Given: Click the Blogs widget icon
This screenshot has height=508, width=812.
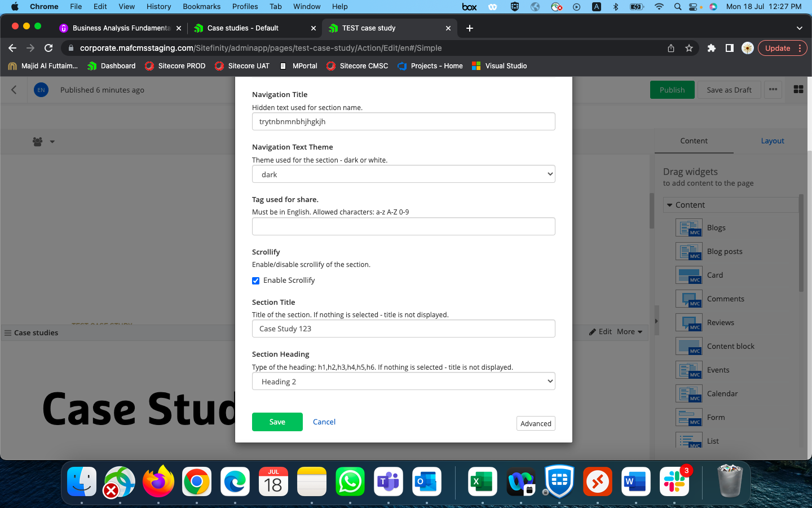Looking at the screenshot, I should (689, 228).
